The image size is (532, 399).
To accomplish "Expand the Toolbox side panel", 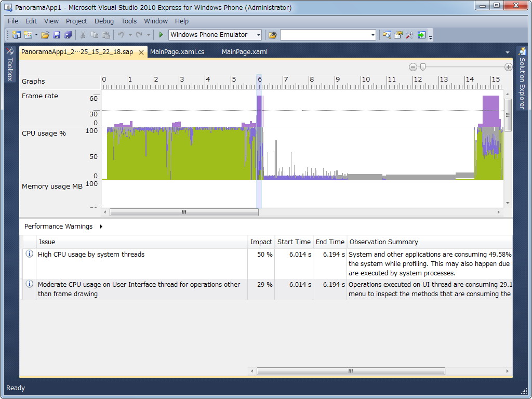I will click(9, 64).
